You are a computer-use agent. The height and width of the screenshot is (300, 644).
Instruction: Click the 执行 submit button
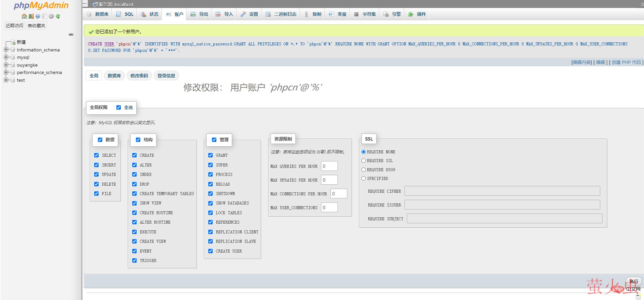[634, 282]
